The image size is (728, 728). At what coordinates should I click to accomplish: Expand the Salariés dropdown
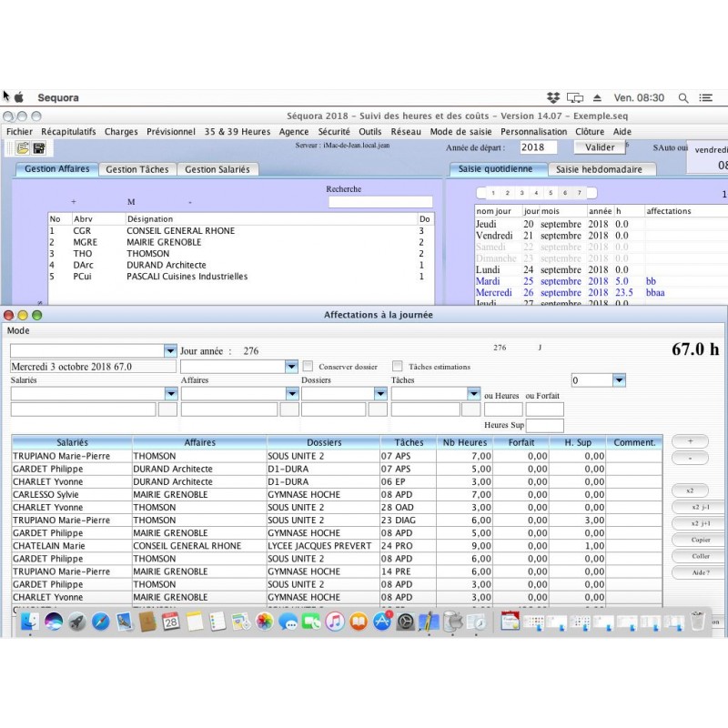pyautogui.click(x=171, y=394)
